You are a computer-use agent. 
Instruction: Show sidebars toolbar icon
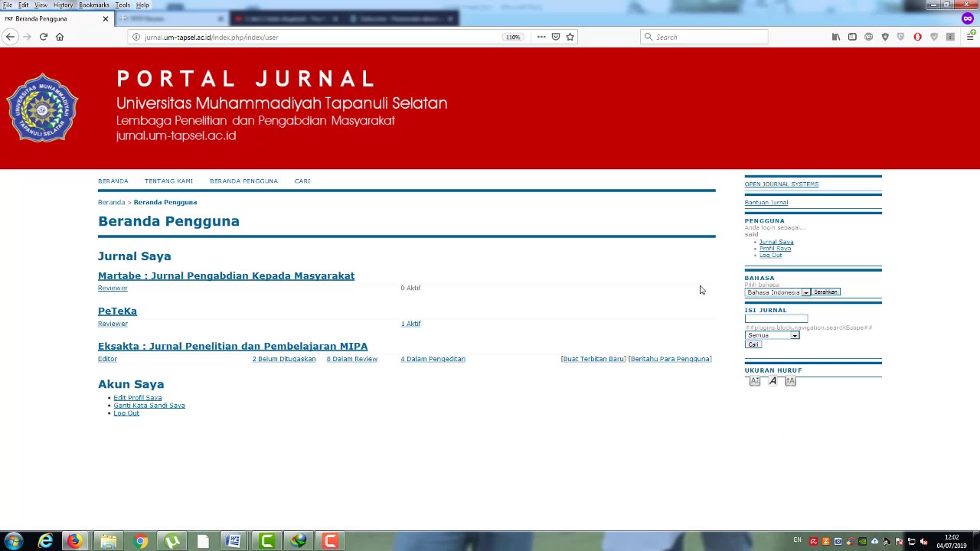pyautogui.click(x=852, y=37)
